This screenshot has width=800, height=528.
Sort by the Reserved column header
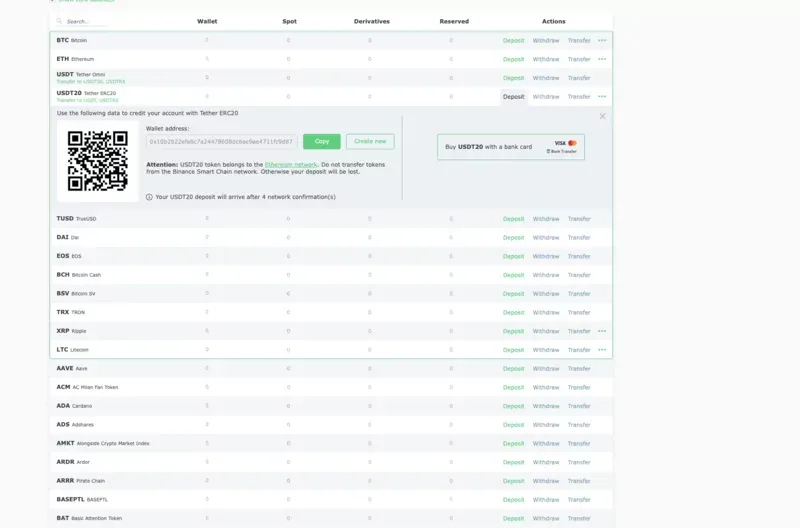point(454,21)
